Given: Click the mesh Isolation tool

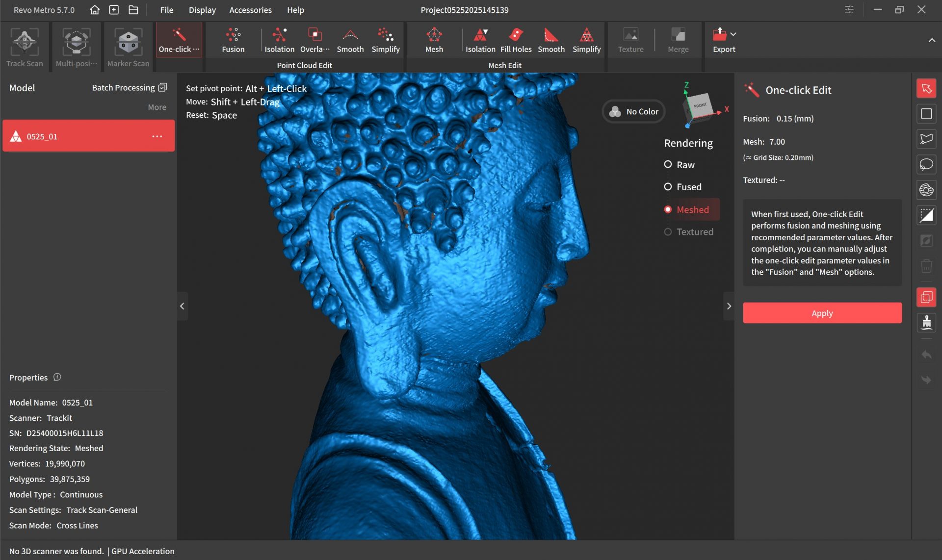Looking at the screenshot, I should point(480,40).
